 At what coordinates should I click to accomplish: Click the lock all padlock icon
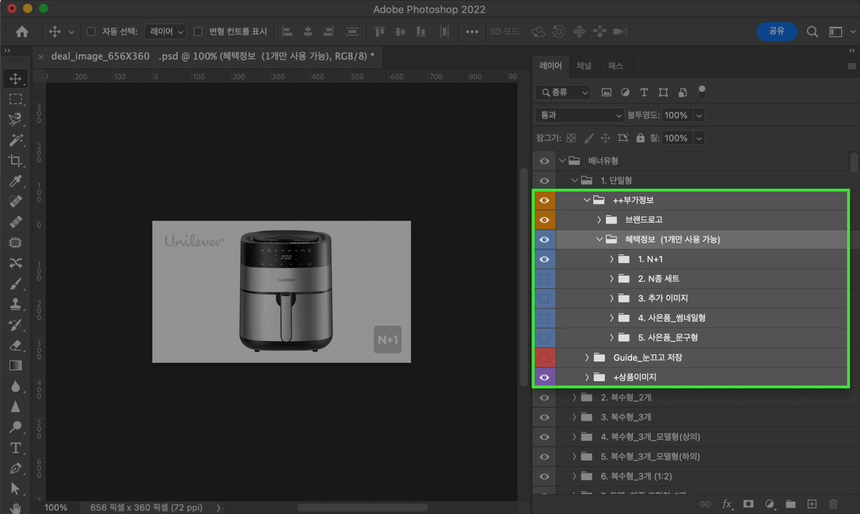point(640,138)
